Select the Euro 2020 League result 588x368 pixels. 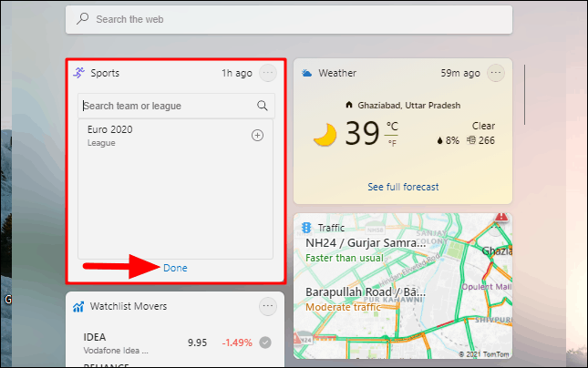click(176, 136)
